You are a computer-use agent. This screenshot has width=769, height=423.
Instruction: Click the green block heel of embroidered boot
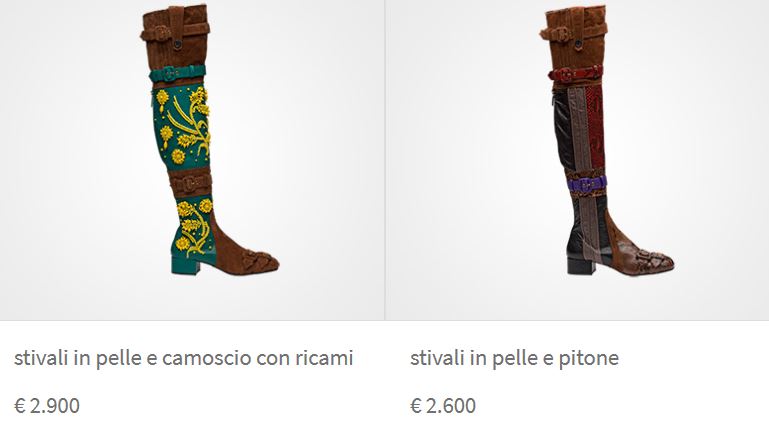coord(185,264)
